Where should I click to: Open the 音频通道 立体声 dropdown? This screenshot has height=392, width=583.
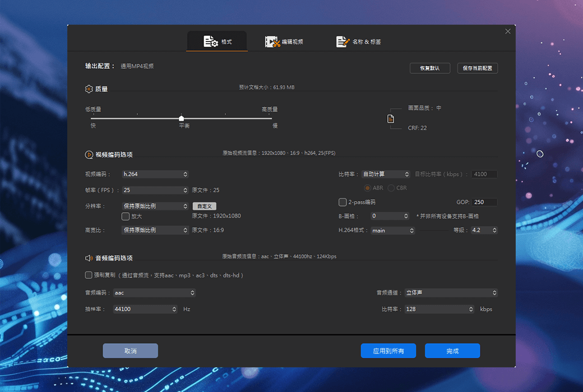pyautogui.click(x=451, y=293)
